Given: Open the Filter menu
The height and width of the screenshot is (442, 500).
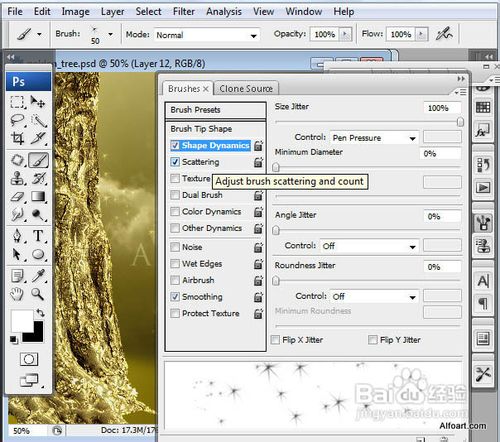Looking at the screenshot, I should coord(184,12).
